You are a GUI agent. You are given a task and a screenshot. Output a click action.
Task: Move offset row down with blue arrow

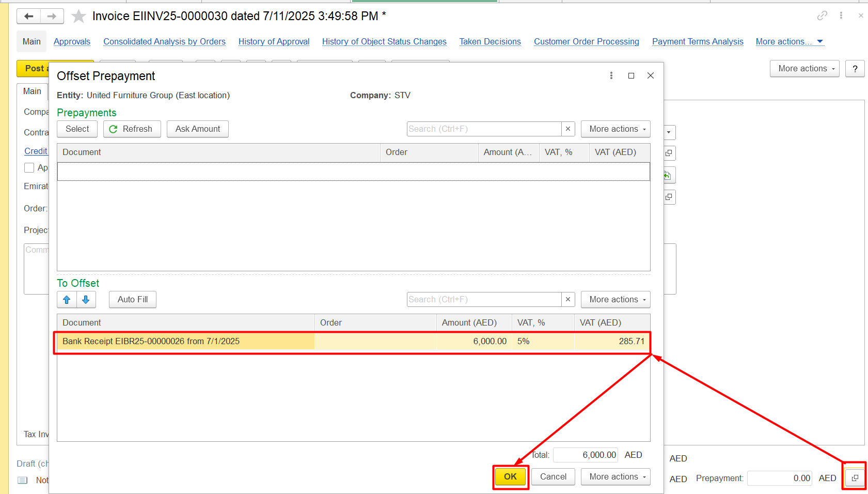[86, 300]
